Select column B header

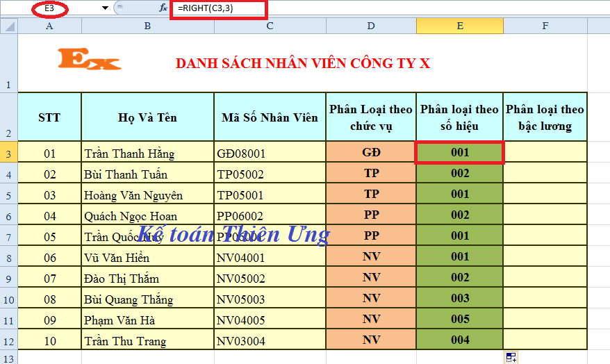147,26
